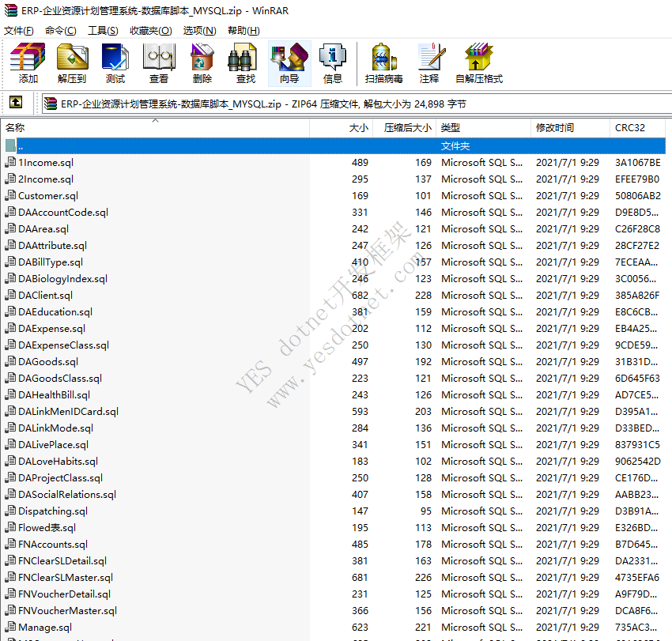Click the 解压到 (Extract to) toolbar icon
672x641 pixels.
72,58
